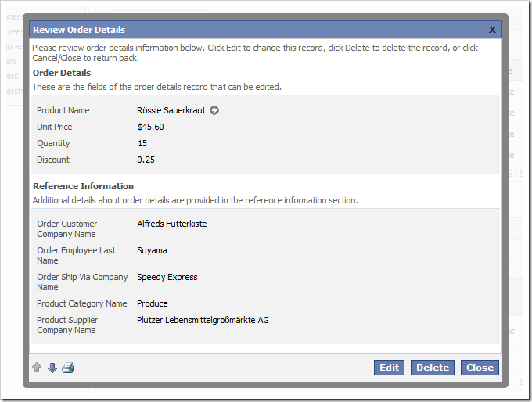Click the Product Name field label
Screen dimensions: 532x402
(x=63, y=110)
